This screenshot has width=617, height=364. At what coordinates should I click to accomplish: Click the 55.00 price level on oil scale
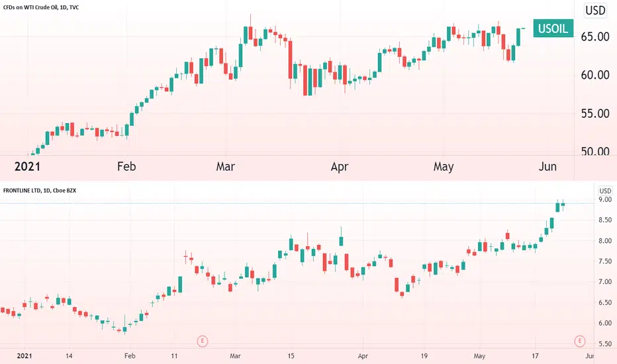coord(595,114)
